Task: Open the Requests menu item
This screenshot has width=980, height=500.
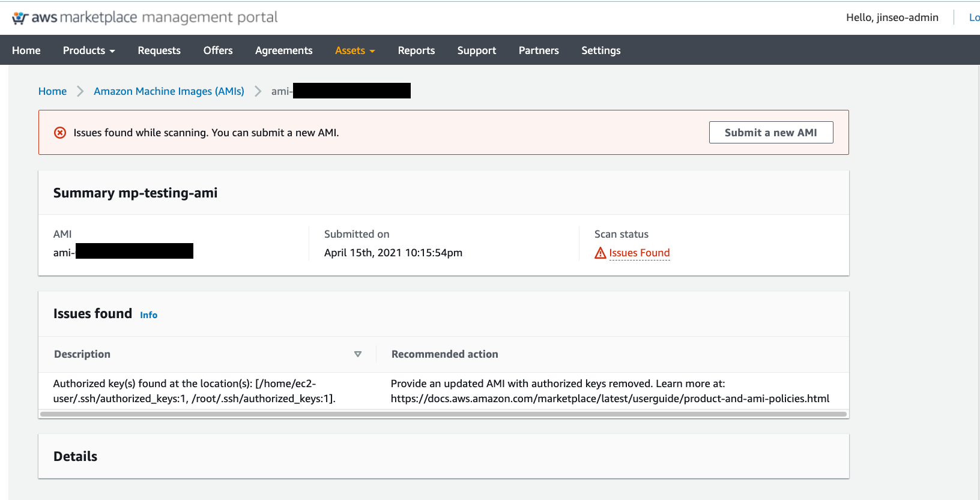Action: pos(159,50)
